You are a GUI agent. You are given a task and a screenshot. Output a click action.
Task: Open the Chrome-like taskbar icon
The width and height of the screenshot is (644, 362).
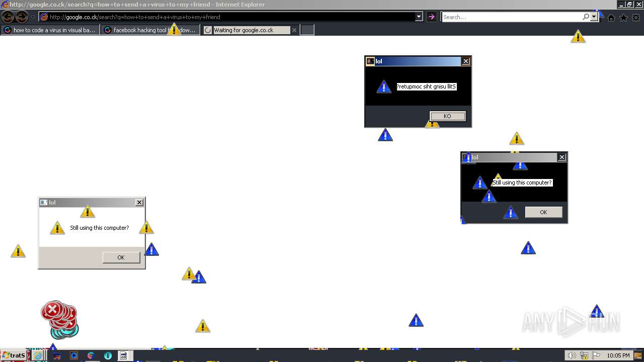(91, 355)
